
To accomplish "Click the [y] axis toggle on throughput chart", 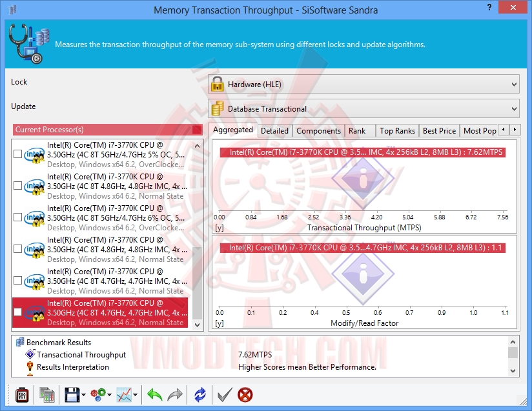I will click(x=220, y=228).
